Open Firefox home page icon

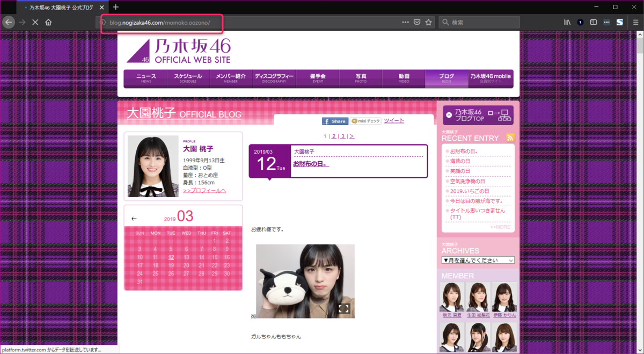pyautogui.click(x=48, y=22)
